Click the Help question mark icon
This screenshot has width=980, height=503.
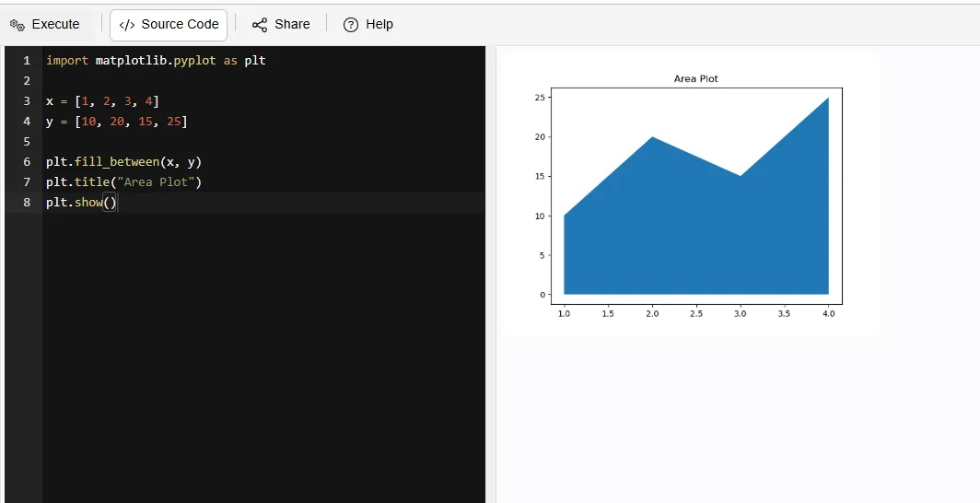[351, 24]
